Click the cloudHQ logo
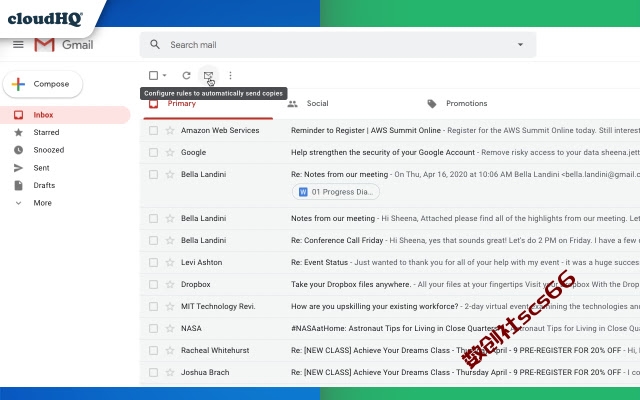The image size is (640, 400). point(45,18)
